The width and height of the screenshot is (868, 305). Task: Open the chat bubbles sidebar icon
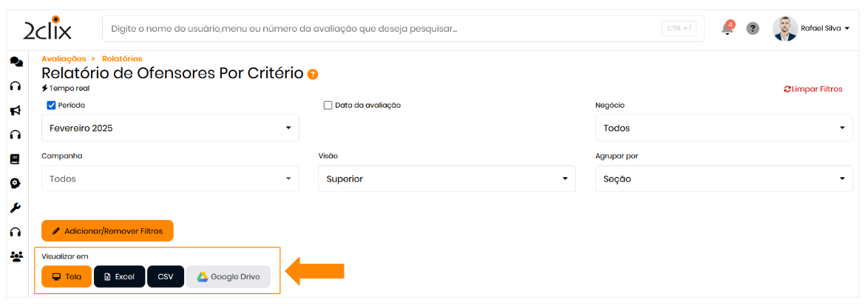pos(16,62)
